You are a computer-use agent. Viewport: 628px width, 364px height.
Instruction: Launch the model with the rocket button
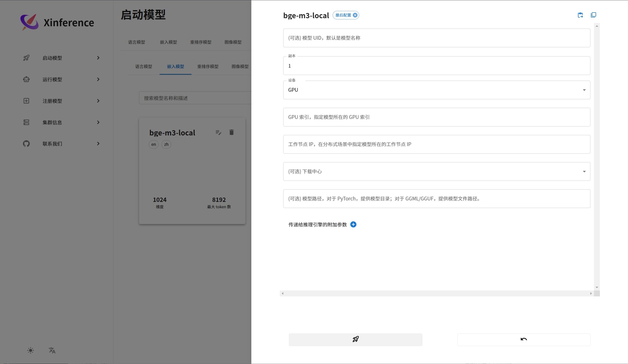(x=355, y=339)
